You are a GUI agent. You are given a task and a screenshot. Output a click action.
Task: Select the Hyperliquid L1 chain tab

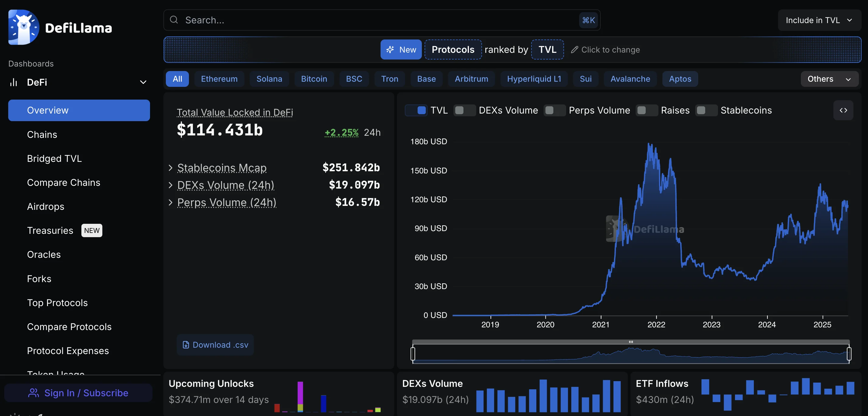pyautogui.click(x=534, y=79)
